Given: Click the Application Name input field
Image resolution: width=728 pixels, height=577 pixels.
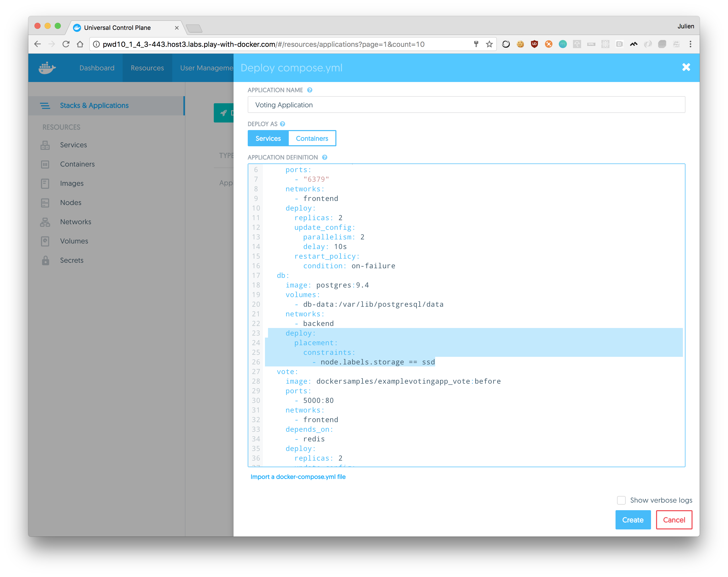Looking at the screenshot, I should (x=466, y=105).
